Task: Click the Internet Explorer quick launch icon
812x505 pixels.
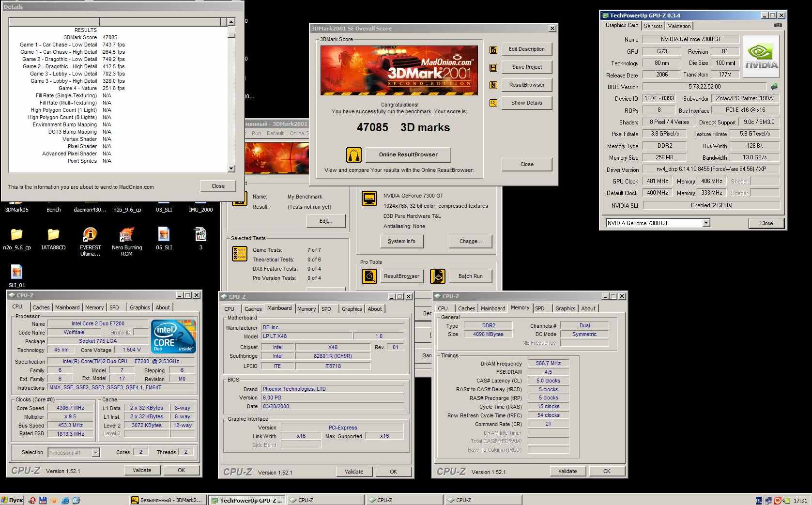Action: (x=65, y=500)
